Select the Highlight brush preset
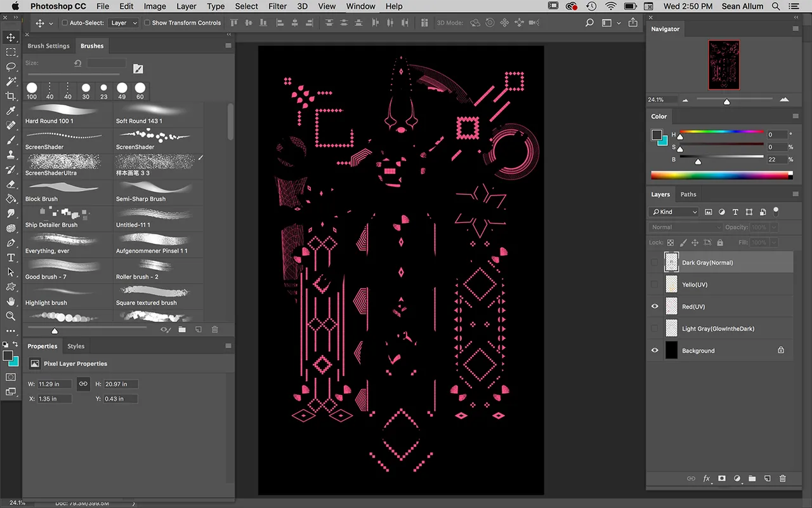 [x=68, y=296]
